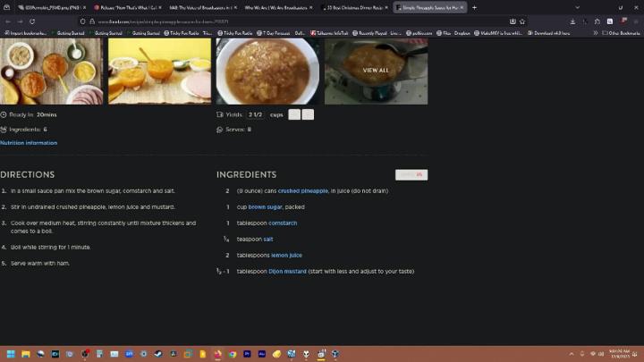Open the new tab plus button
Viewport: 644px width, 362px height.
tap(474, 7)
